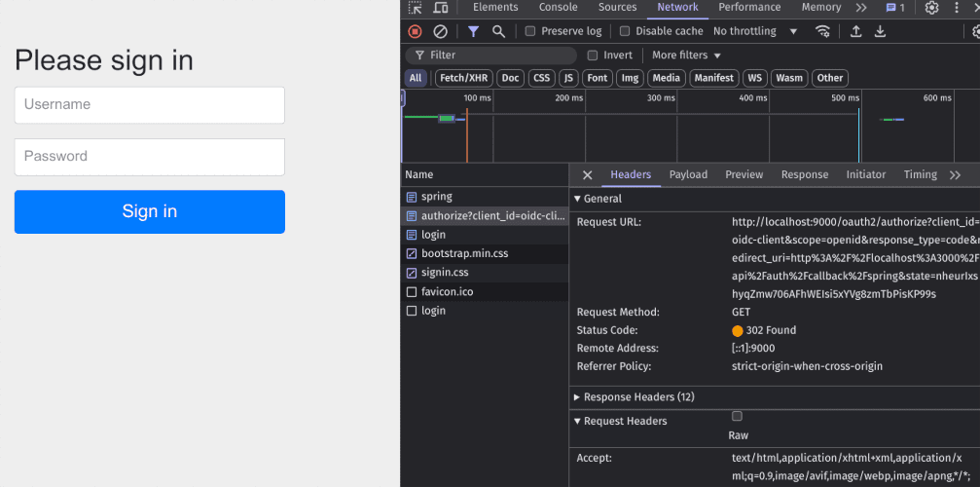Switch to the Elements panel
The image size is (980, 487).
pyautogui.click(x=495, y=8)
